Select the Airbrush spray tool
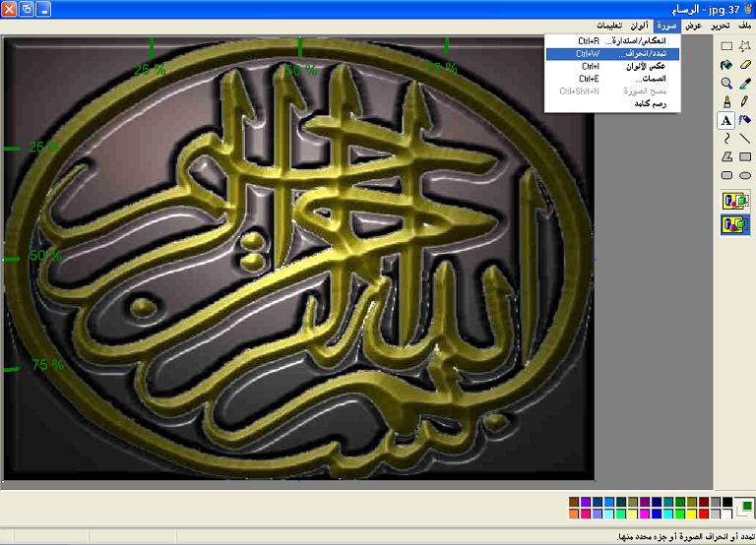 pos(745,120)
